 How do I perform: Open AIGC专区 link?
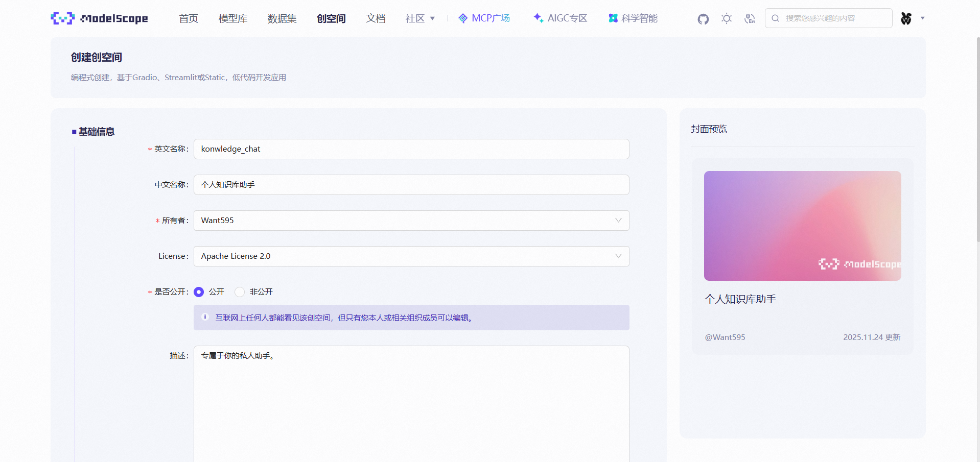pyautogui.click(x=561, y=18)
